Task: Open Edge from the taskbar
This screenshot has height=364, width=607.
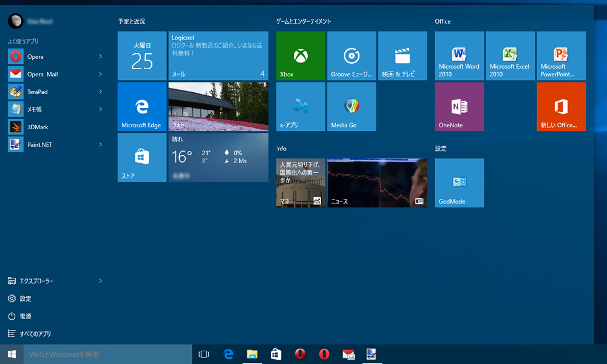Action: point(228,354)
